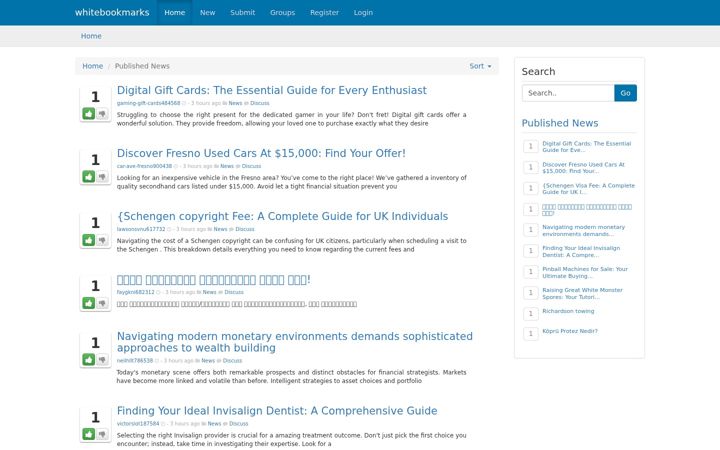Open sidebar link Finding Your Ideal Invisalign
This screenshot has height=450, width=720.
(581, 251)
